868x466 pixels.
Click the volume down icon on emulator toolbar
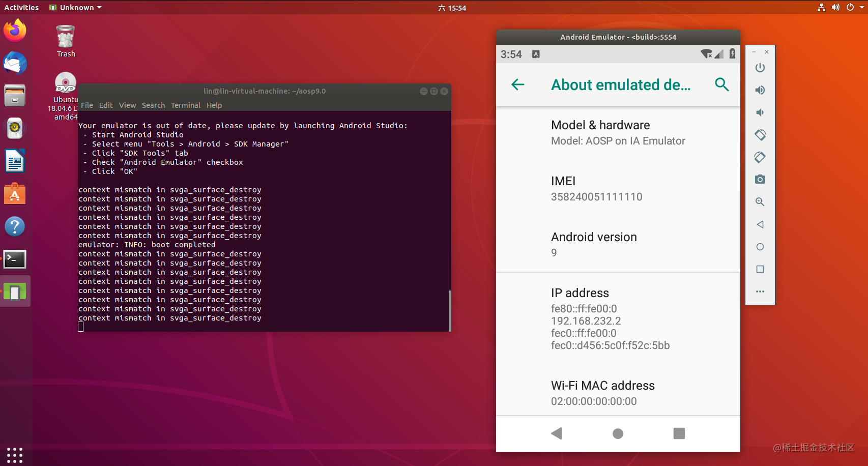[x=760, y=112]
